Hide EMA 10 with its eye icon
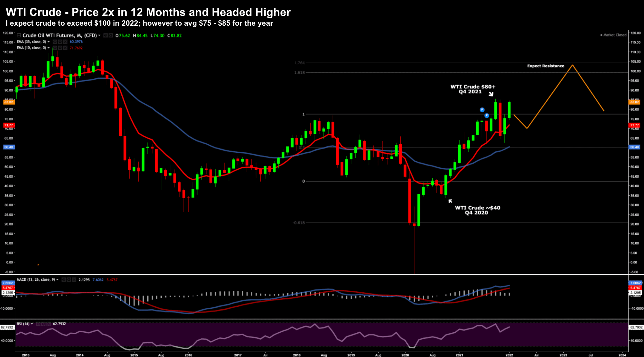This screenshot has width=644, height=357. 55,48
